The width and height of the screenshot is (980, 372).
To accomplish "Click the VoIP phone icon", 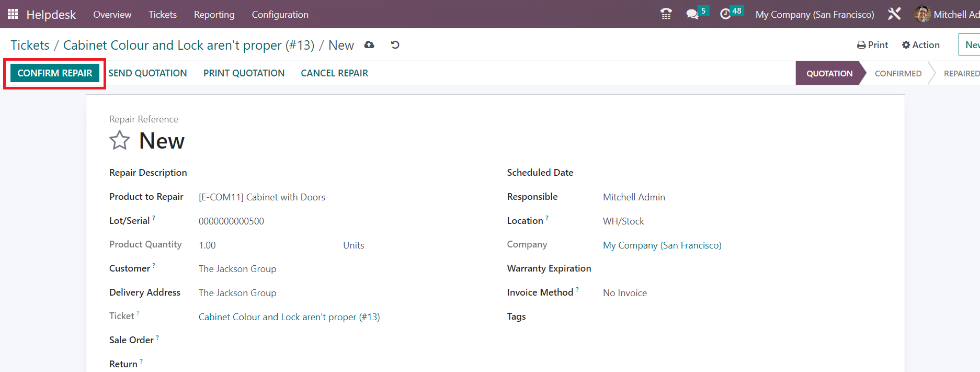I will [x=666, y=14].
